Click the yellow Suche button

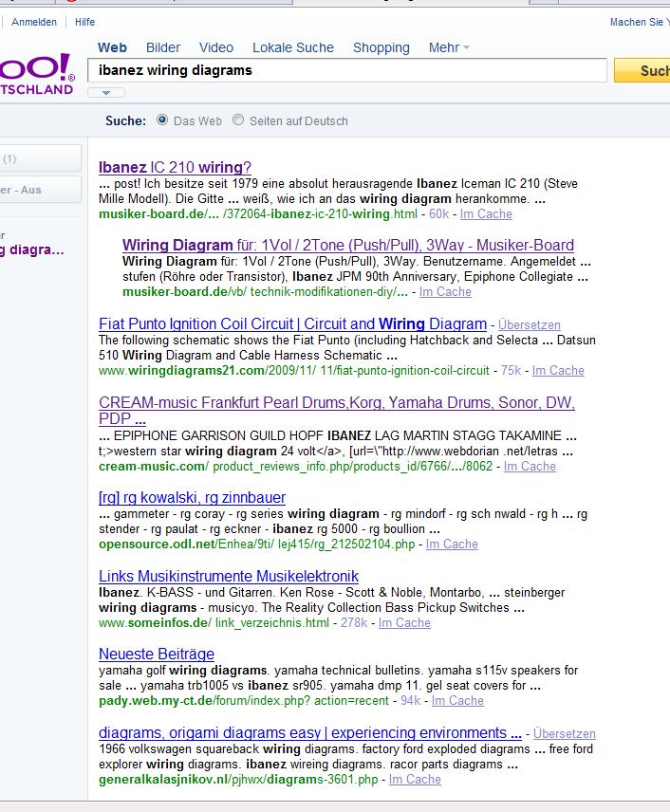pos(642,70)
